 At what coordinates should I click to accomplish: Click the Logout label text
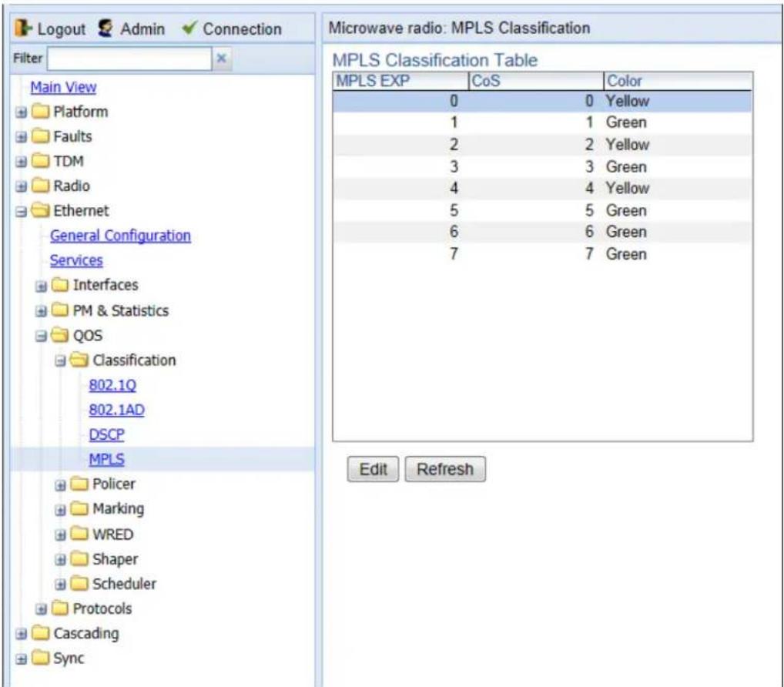pyautogui.click(x=61, y=29)
